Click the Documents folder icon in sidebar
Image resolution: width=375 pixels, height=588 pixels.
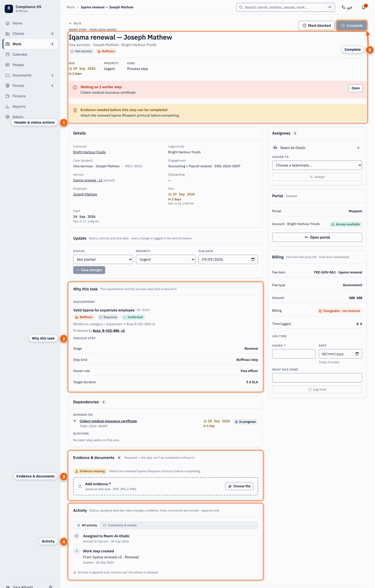(7, 75)
